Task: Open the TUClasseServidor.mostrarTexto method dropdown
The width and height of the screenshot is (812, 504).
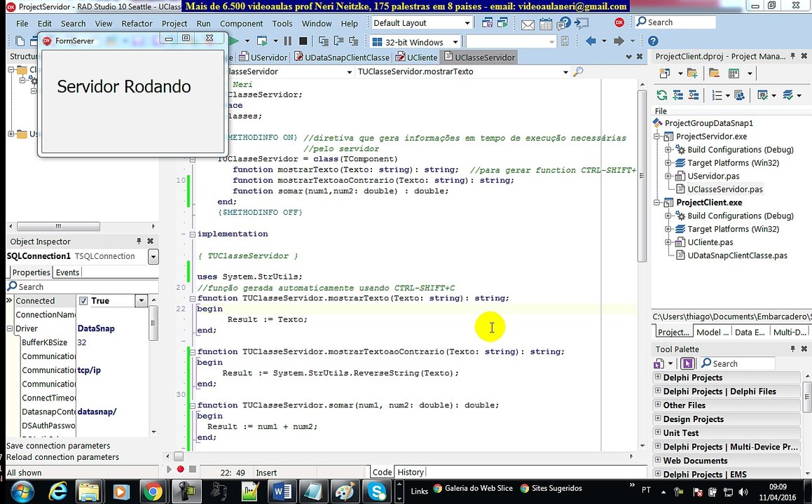Action: click(x=565, y=72)
